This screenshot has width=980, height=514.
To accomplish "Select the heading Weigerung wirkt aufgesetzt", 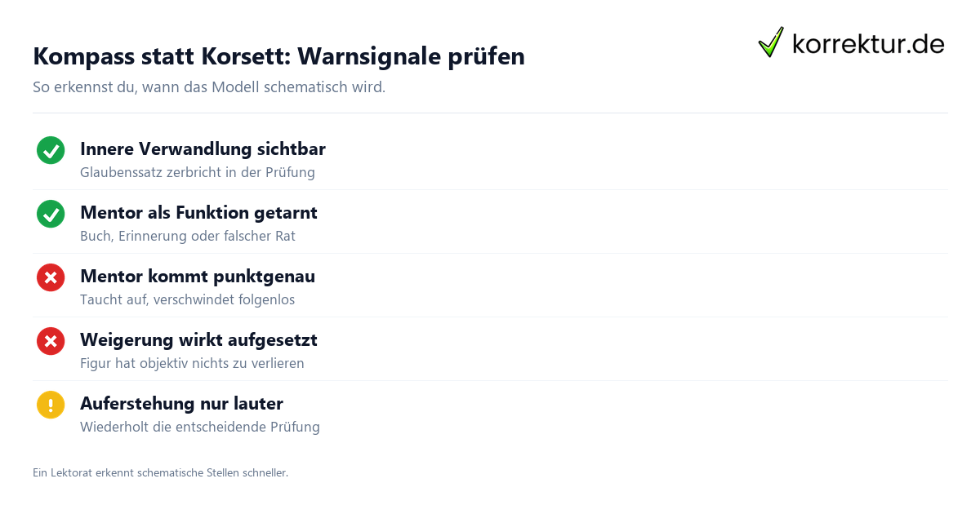I will (198, 340).
